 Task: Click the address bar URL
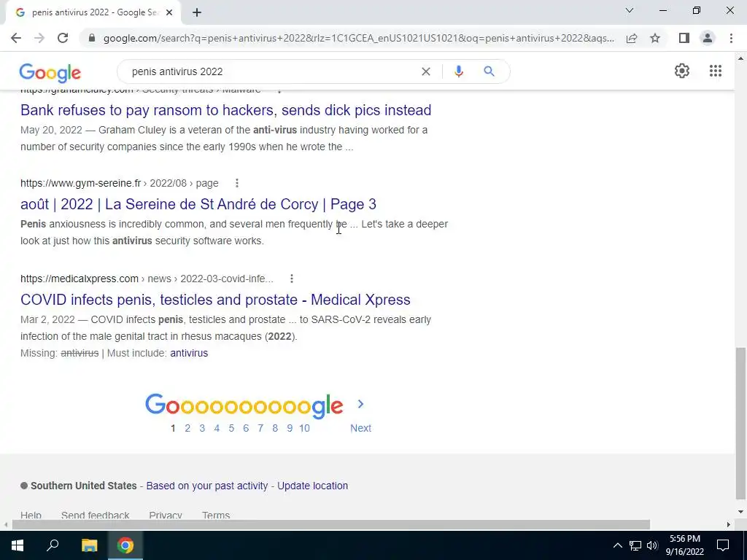(358, 38)
